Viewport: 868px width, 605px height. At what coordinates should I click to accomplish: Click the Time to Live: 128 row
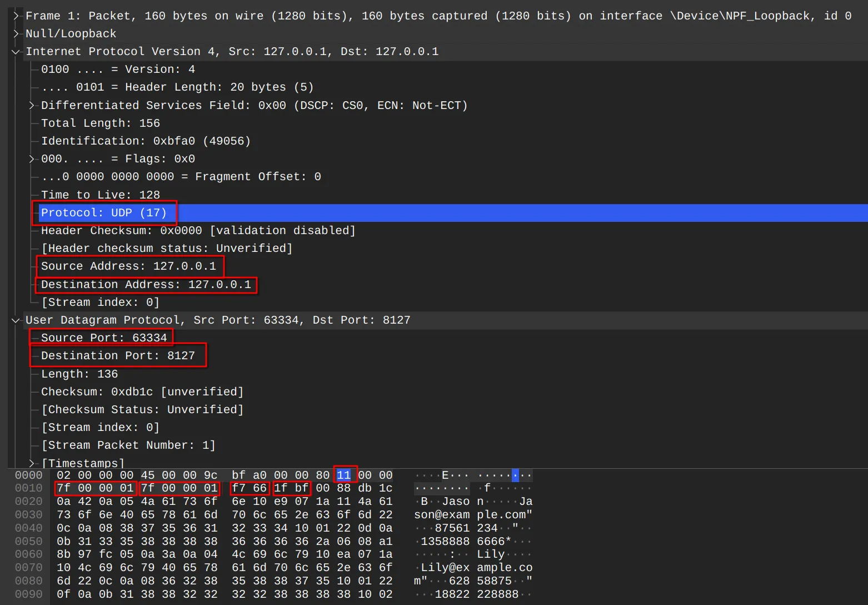pyautogui.click(x=101, y=195)
